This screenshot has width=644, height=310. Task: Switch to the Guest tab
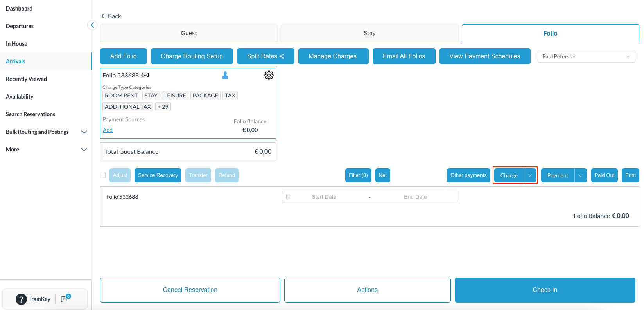pos(189,33)
